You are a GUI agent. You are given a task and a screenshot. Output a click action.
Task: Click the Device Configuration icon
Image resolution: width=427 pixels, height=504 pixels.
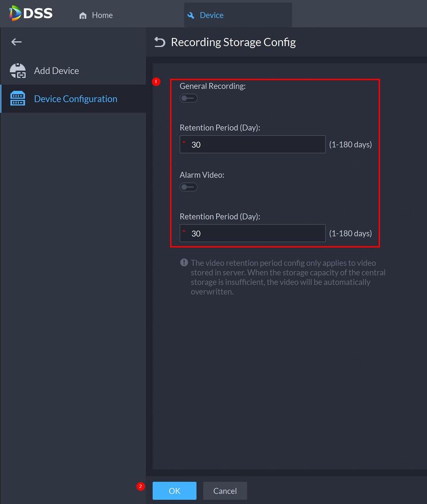pos(18,99)
